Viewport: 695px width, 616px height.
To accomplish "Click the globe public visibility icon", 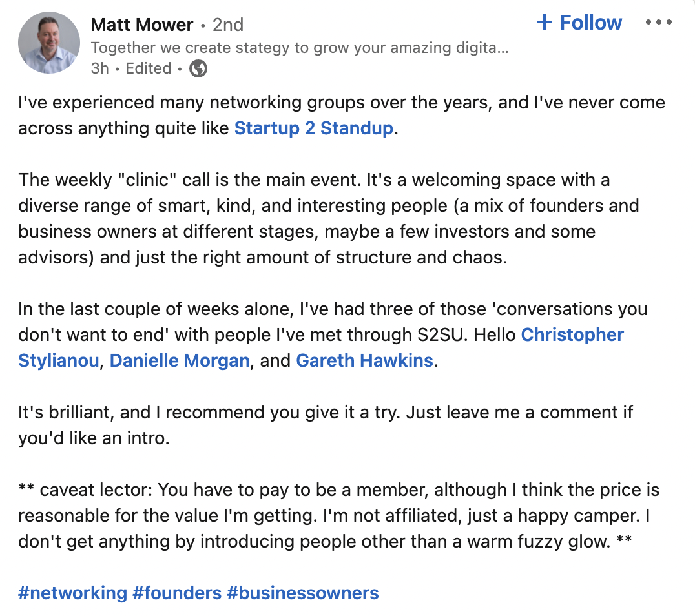I will point(198,68).
